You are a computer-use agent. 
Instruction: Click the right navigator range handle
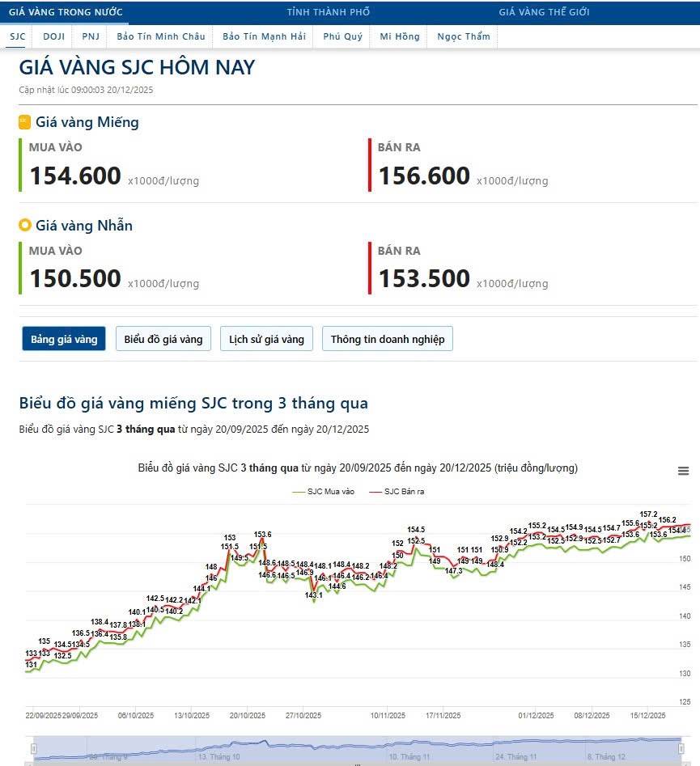(x=681, y=749)
